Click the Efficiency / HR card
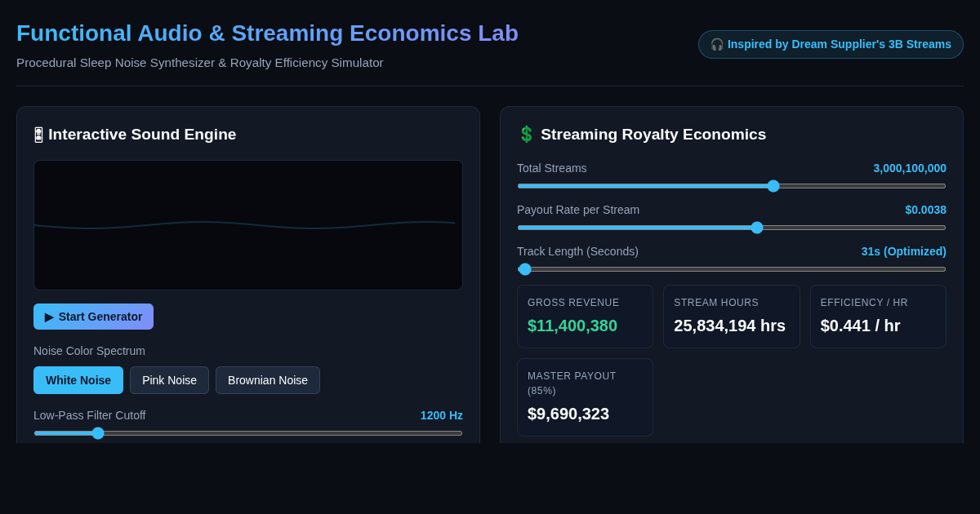The height and width of the screenshot is (514, 980). coord(878,317)
